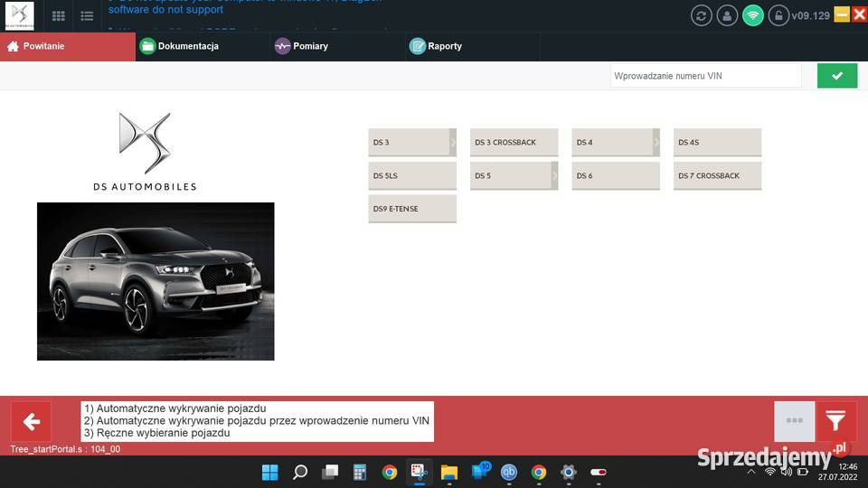This screenshot has width=868, height=488.
Task: Open the Snipping Tool taskbar icon
Action: pyautogui.click(x=419, y=472)
